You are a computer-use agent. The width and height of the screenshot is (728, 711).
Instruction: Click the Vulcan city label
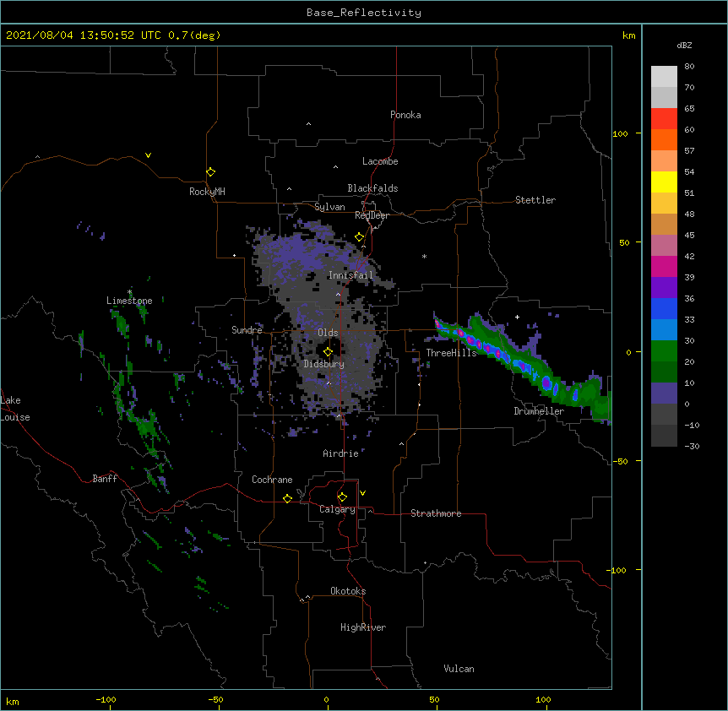tap(459, 669)
